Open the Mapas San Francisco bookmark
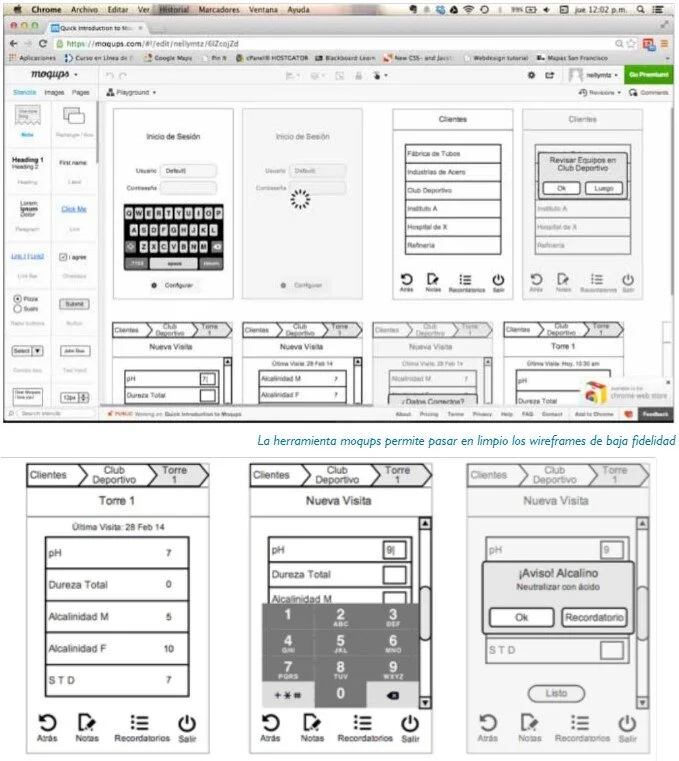Image resolution: width=679 pixels, height=761 pixels. pos(572,58)
